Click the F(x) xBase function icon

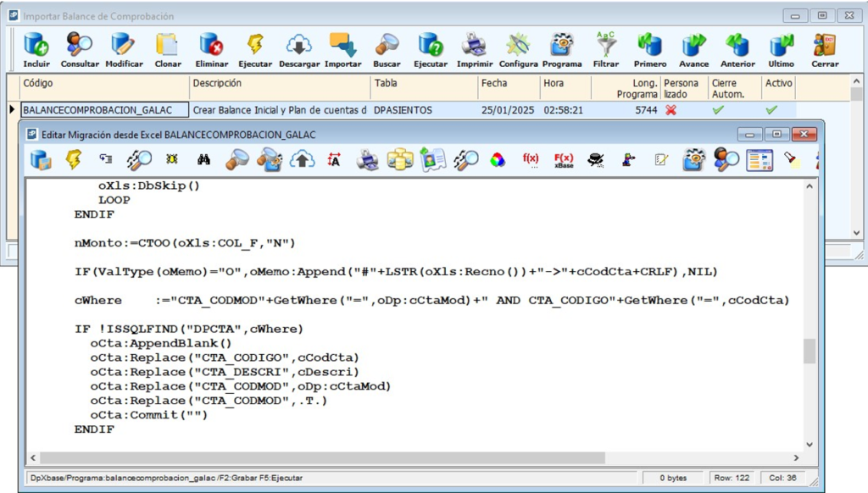coord(563,159)
